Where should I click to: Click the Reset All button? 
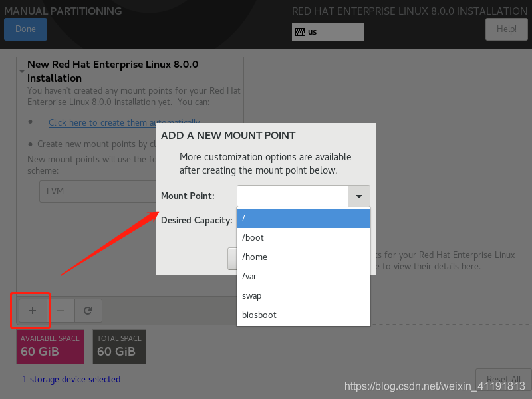[x=503, y=378]
